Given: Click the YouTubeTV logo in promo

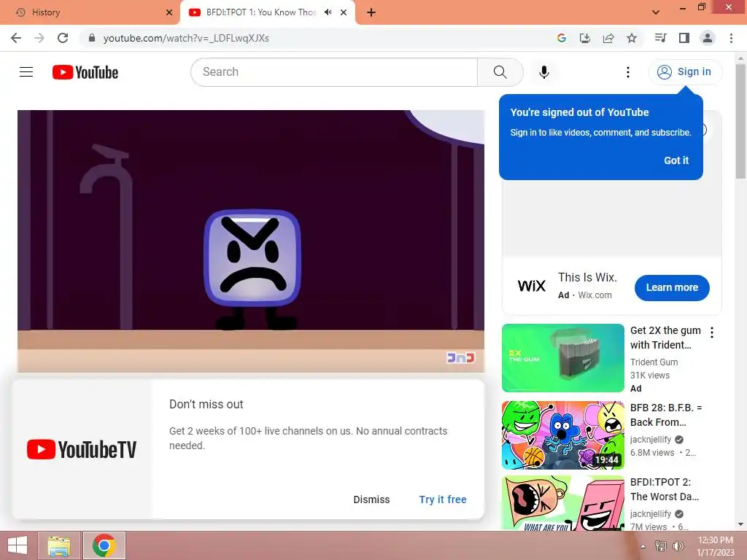Looking at the screenshot, I should tap(82, 449).
